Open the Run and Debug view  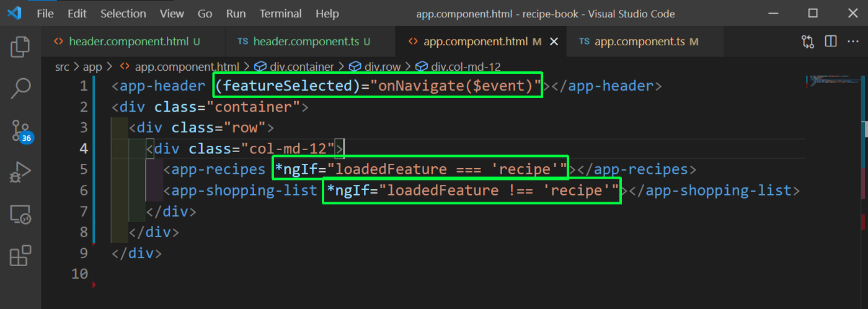coord(20,172)
